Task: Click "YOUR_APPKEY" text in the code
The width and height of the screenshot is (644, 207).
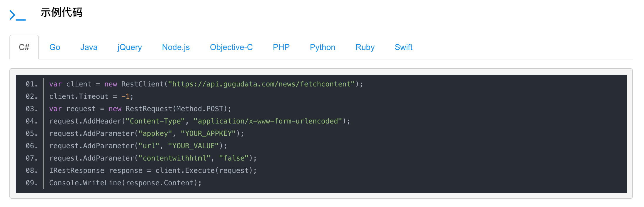Action: point(208,133)
